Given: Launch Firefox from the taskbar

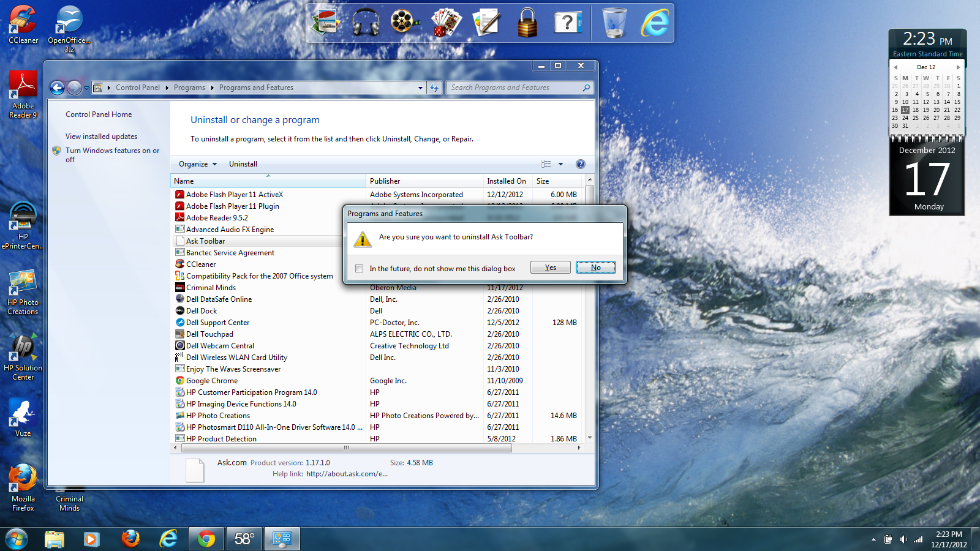Looking at the screenshot, I should (130, 539).
